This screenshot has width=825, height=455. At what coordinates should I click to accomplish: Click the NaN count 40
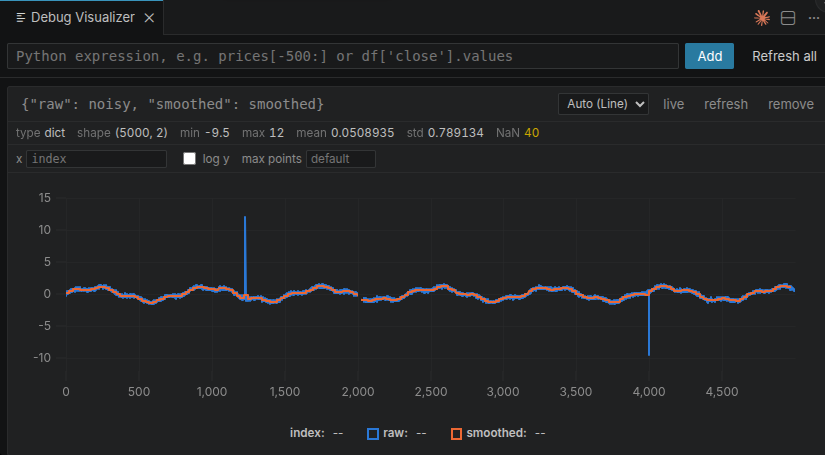point(531,133)
